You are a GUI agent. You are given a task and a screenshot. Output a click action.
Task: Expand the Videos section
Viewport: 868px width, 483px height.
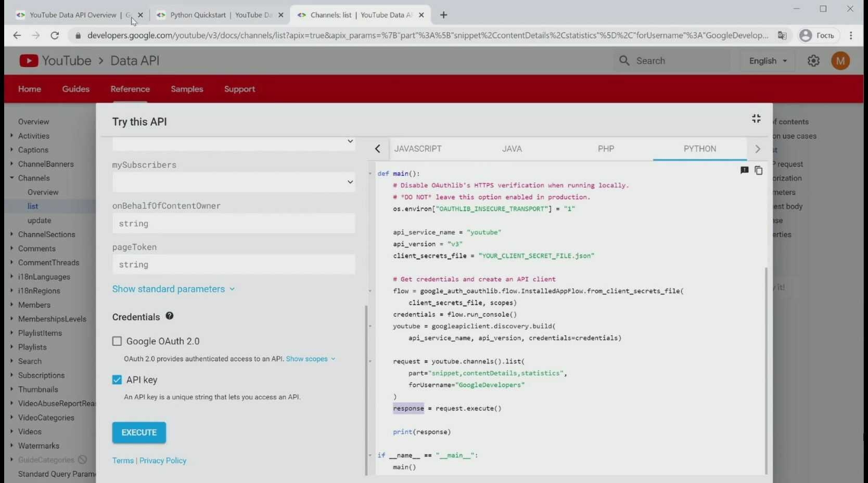(x=11, y=432)
